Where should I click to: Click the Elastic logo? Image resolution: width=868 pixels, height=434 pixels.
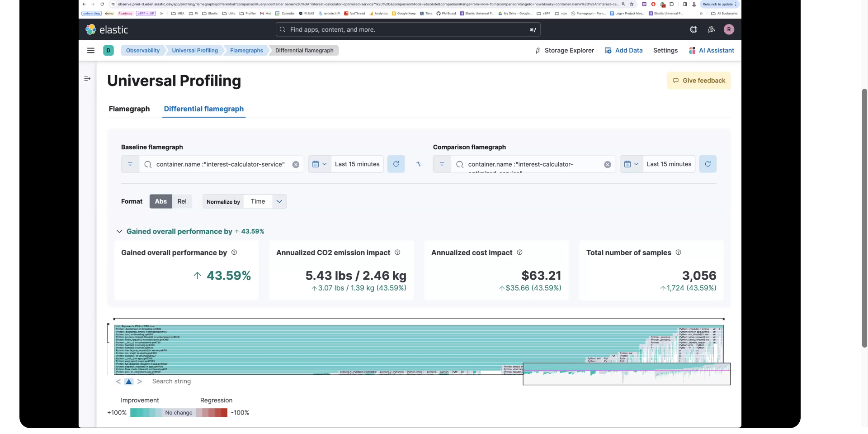107,29
